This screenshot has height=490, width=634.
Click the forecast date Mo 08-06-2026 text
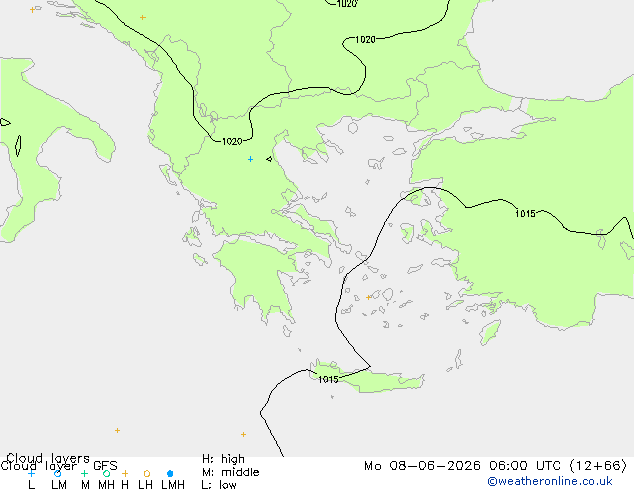(423, 466)
